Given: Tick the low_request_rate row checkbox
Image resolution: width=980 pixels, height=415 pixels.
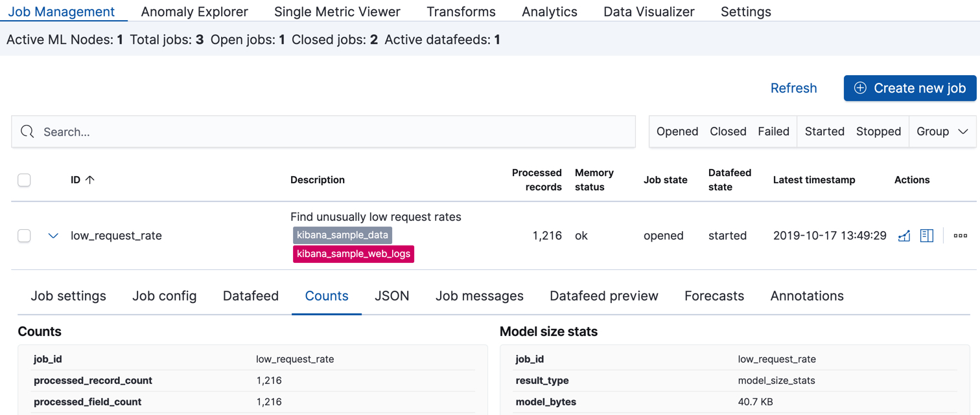Looking at the screenshot, I should point(25,236).
